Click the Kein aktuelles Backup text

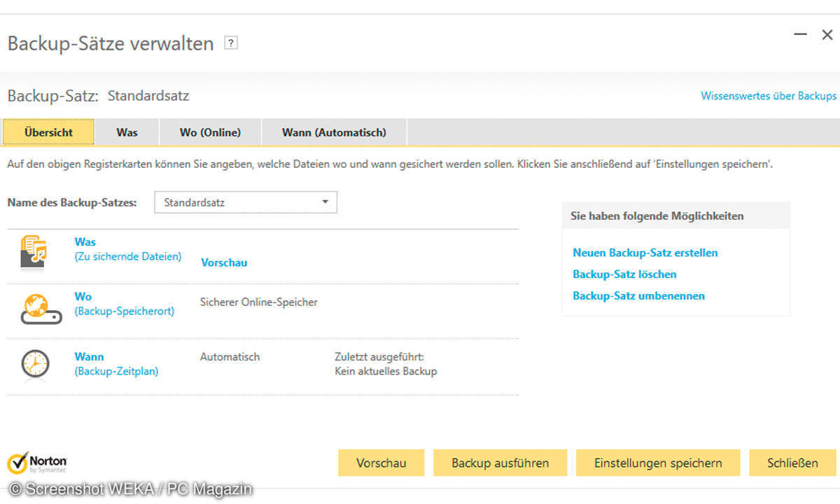(x=386, y=371)
